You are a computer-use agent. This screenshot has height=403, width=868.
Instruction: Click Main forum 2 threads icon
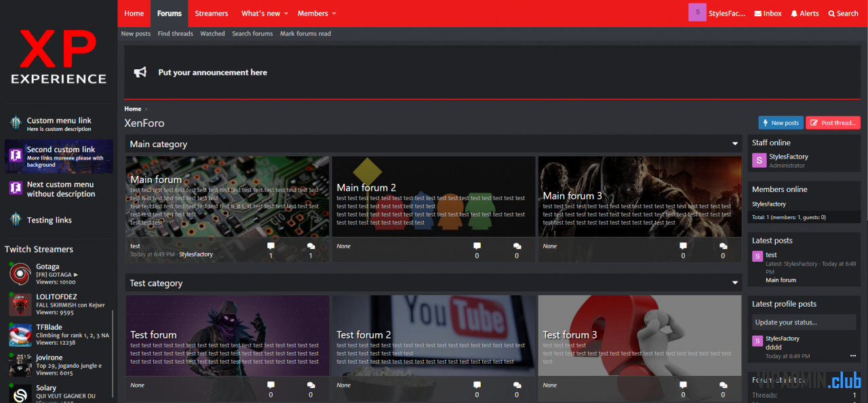pyautogui.click(x=477, y=246)
